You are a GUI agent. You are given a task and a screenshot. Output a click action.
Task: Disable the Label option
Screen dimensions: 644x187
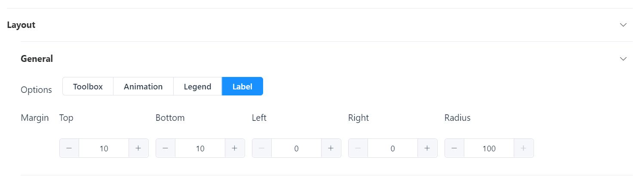242,86
